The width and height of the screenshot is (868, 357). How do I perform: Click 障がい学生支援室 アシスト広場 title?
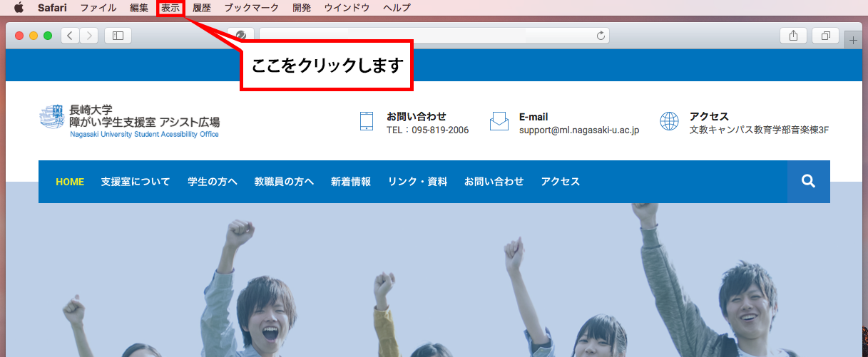tap(145, 122)
